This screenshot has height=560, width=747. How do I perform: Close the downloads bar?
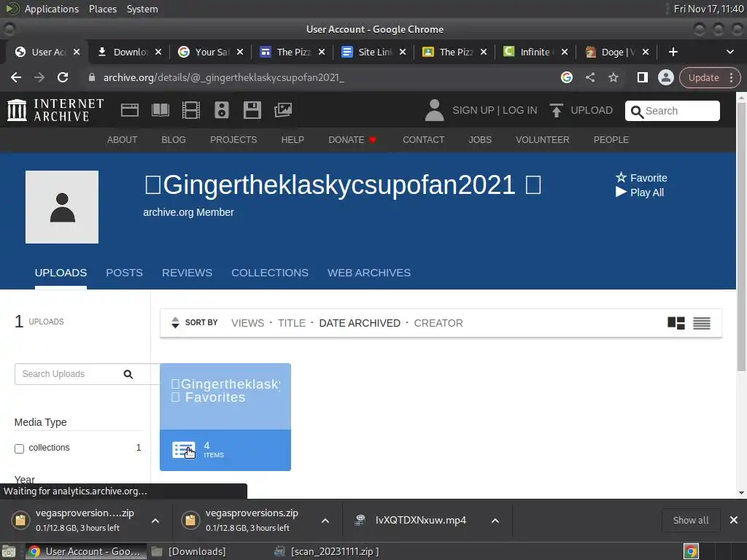734,521
